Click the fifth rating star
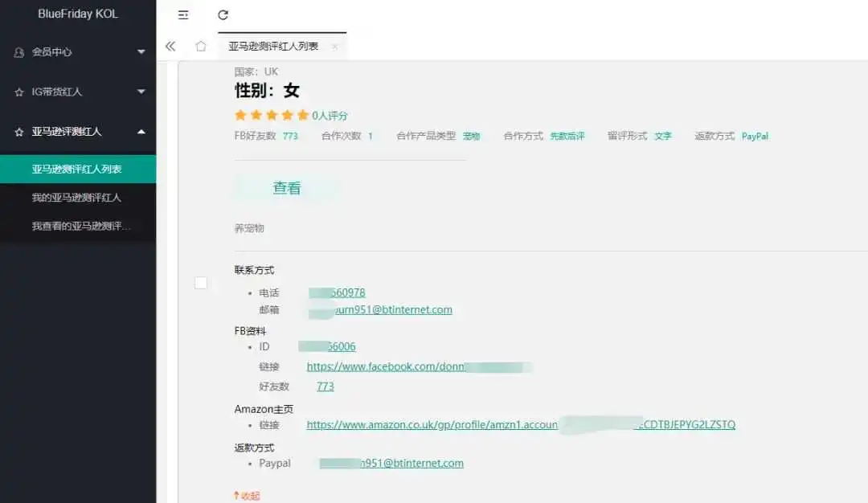The height and width of the screenshot is (503, 868). pos(302,115)
